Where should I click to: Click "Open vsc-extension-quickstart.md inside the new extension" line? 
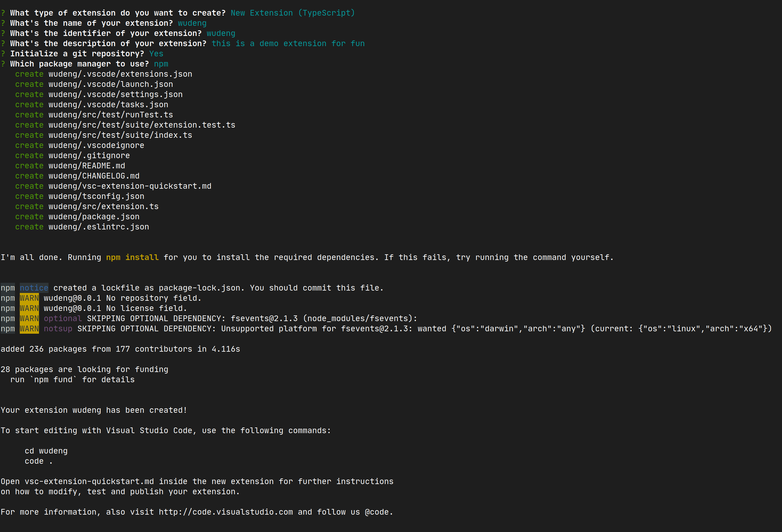click(x=197, y=481)
